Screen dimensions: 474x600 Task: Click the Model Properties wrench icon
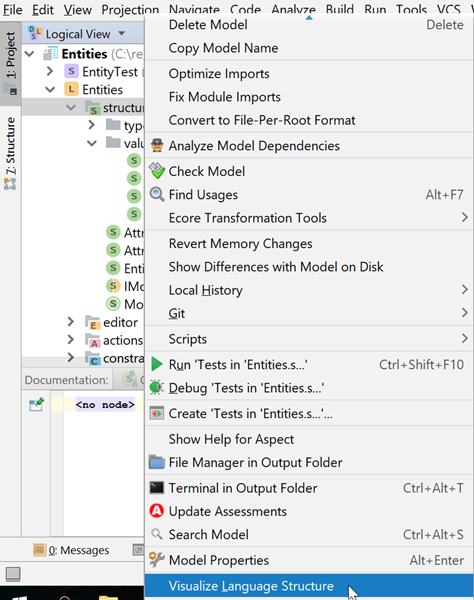click(157, 560)
